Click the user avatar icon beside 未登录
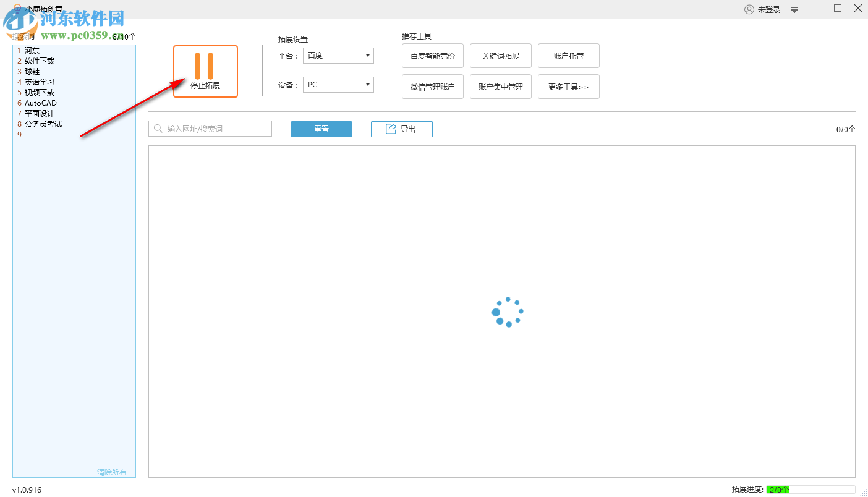Screen dimensions: 868x497 click(749, 9)
